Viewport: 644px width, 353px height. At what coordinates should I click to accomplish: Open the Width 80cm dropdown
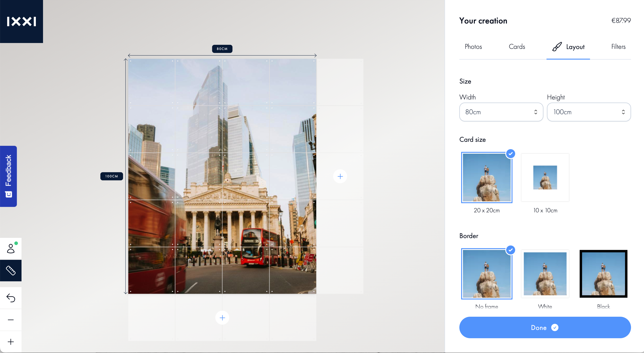click(501, 112)
